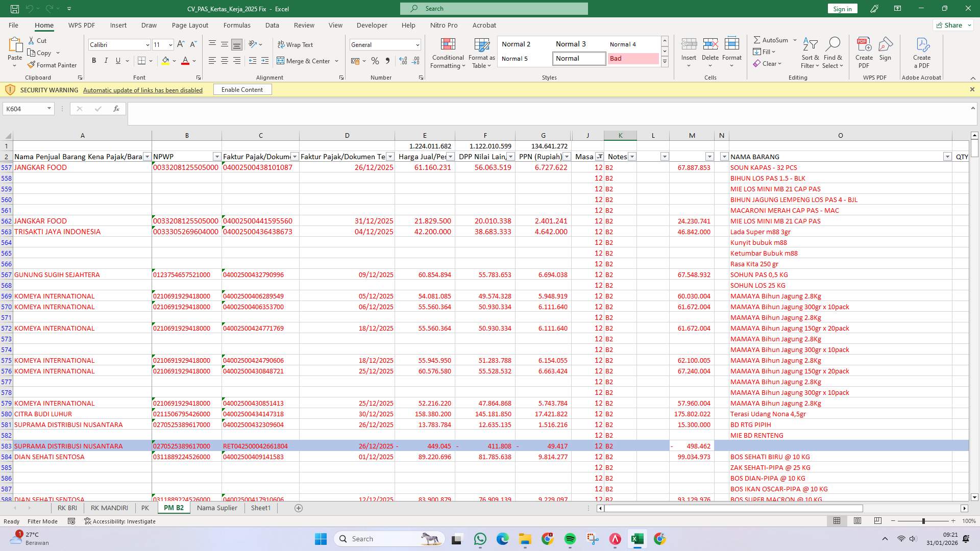The image size is (980, 551).
Task: Apply bold formatting
Action: coord(94,60)
